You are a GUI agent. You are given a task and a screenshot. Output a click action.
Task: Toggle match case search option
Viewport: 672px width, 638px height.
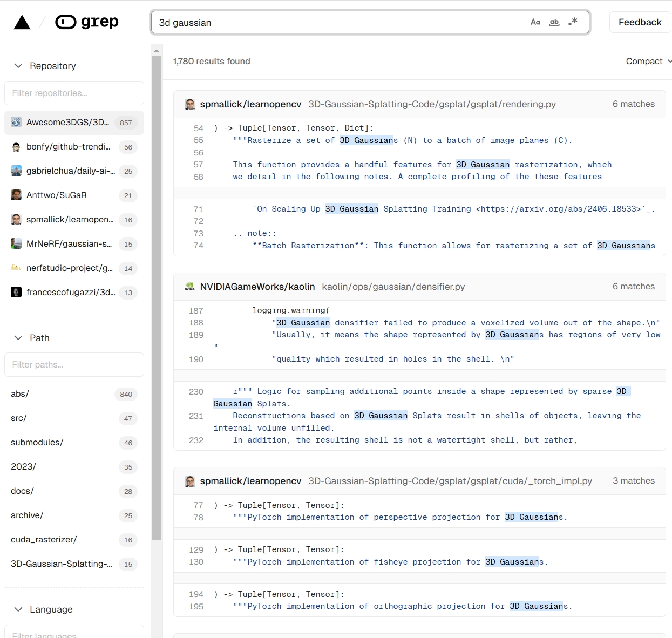(x=535, y=22)
